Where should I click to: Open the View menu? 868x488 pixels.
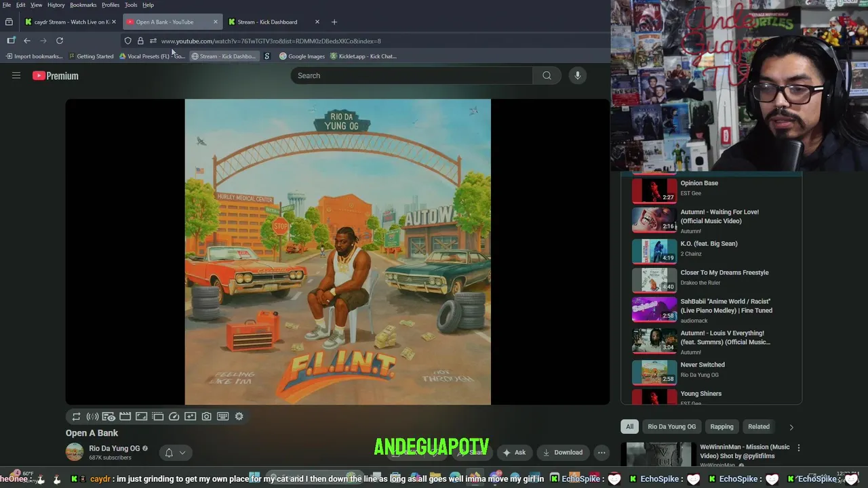pyautogui.click(x=37, y=5)
